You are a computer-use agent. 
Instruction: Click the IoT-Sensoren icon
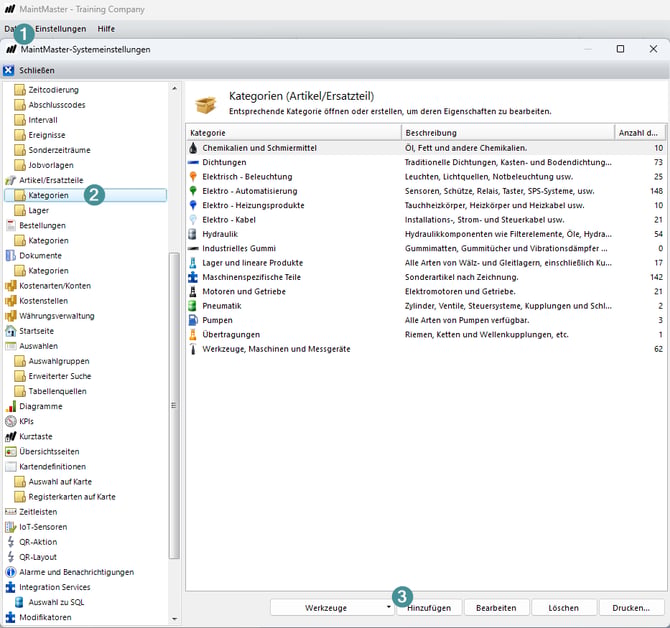11,527
